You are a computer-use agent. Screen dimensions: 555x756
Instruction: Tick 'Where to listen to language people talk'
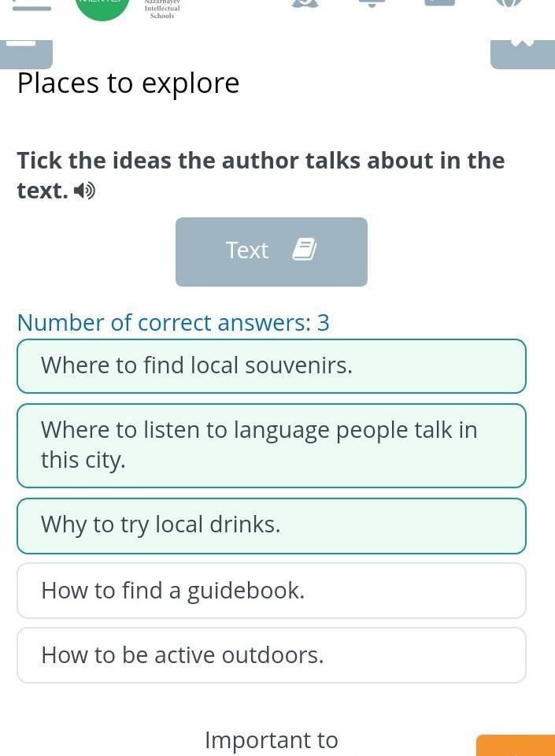[271, 445]
